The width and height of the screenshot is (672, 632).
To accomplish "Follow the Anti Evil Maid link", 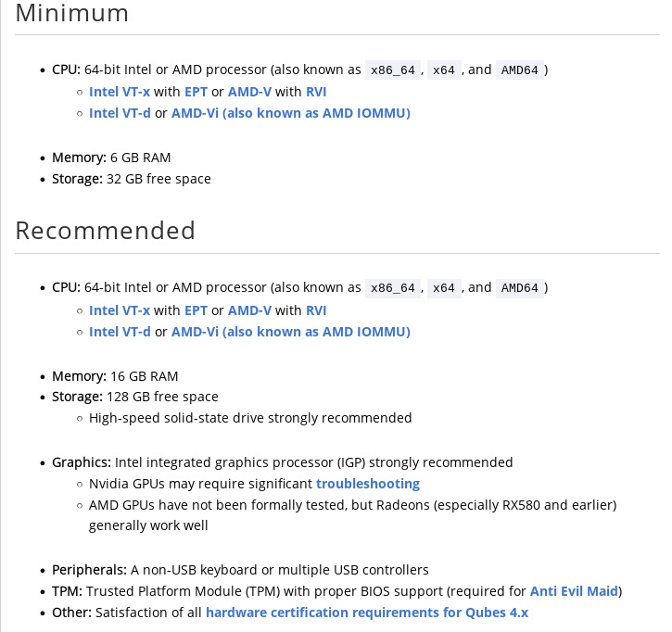I will pos(574,591).
